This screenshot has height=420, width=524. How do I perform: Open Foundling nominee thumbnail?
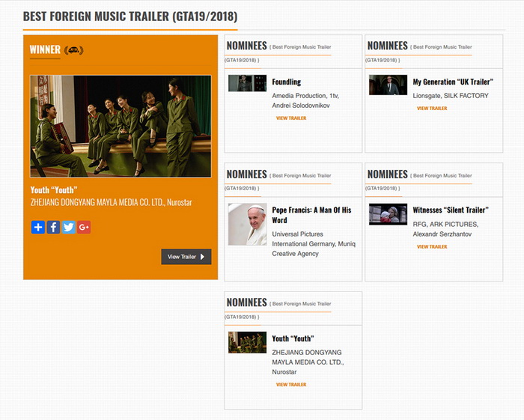coord(247,83)
